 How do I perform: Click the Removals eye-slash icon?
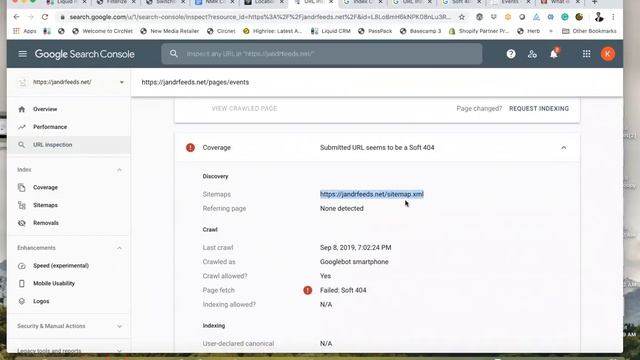[22, 223]
